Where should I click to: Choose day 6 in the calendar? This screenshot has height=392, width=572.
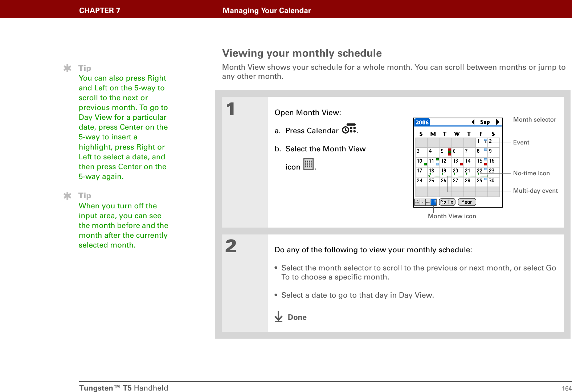click(x=458, y=152)
